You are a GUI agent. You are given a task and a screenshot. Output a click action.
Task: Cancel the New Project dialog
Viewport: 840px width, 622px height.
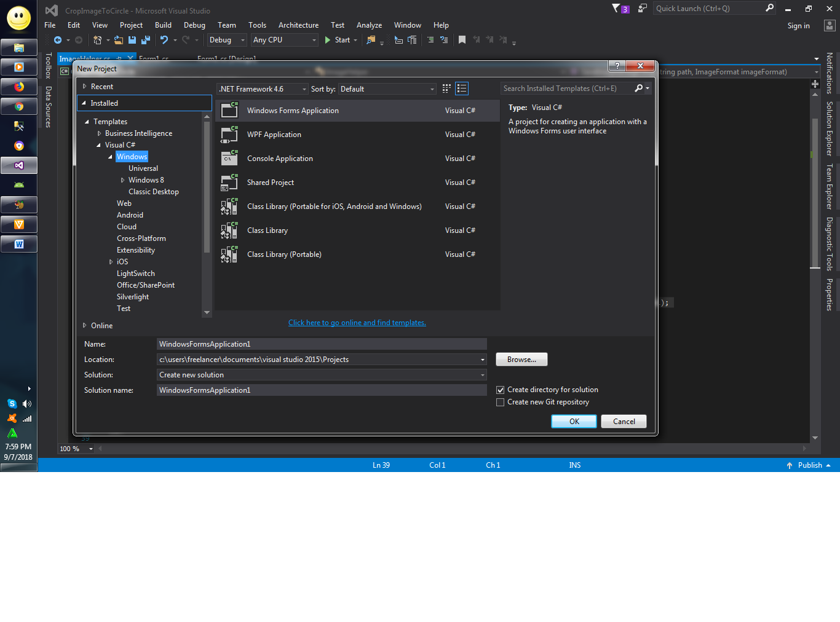click(624, 422)
